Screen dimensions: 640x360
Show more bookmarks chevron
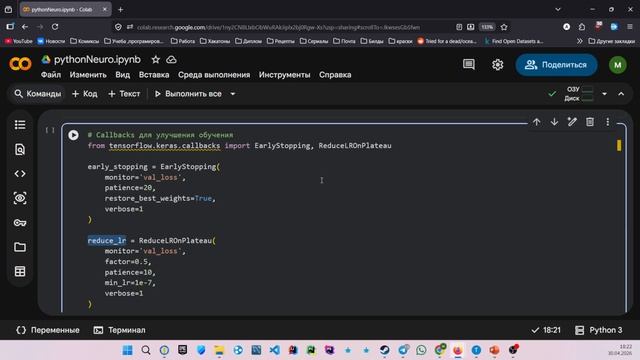[x=580, y=41]
